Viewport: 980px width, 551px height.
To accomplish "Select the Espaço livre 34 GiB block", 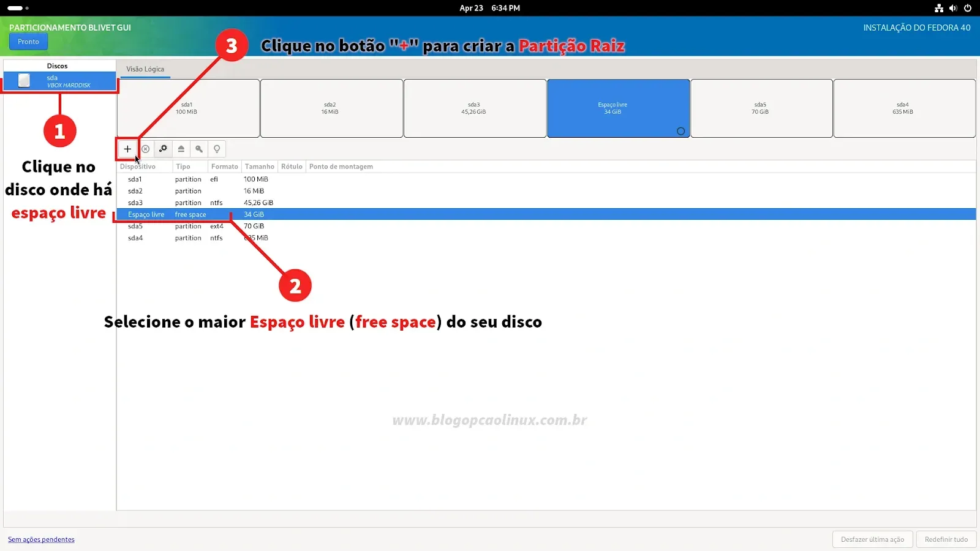I will pyautogui.click(x=618, y=108).
